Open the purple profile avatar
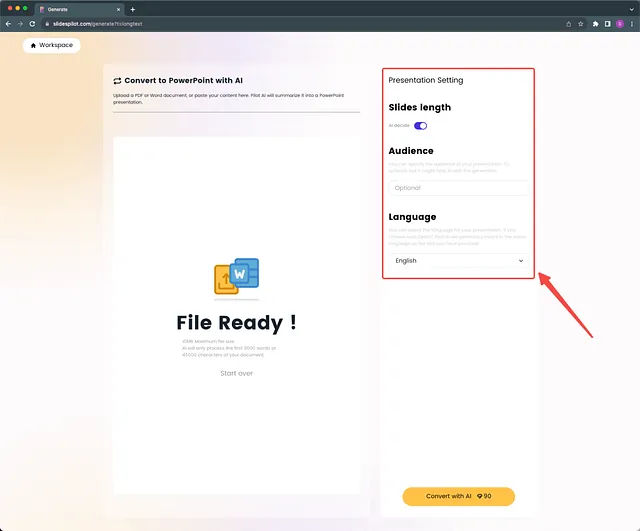This screenshot has height=531, width=640. pos(620,24)
